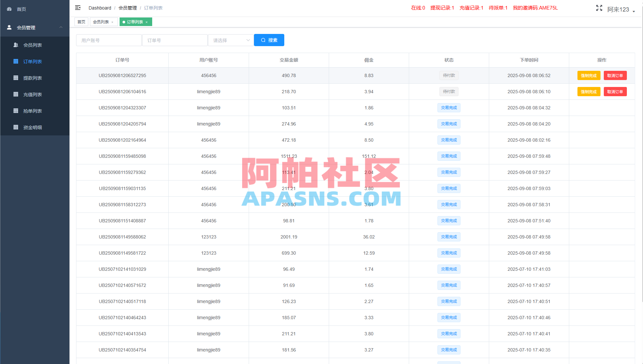643x364 pixels.
Task: Click the 用户账号 input field
Action: (x=109, y=40)
